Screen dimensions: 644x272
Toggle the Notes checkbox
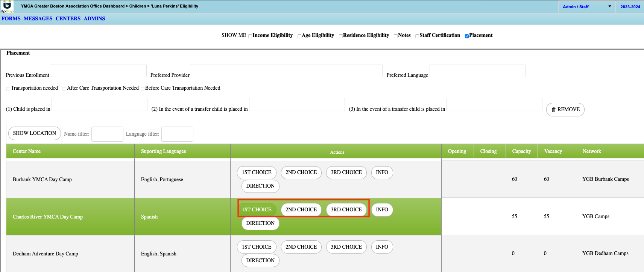pos(396,36)
